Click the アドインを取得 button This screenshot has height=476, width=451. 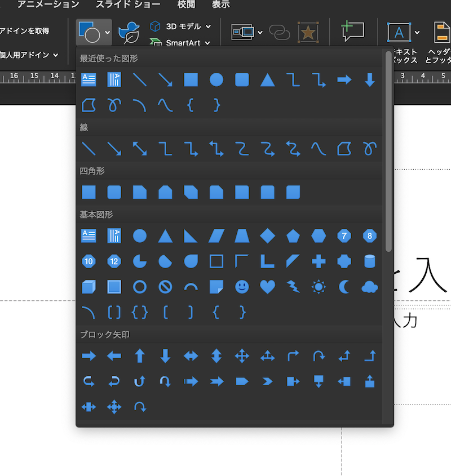[25, 31]
